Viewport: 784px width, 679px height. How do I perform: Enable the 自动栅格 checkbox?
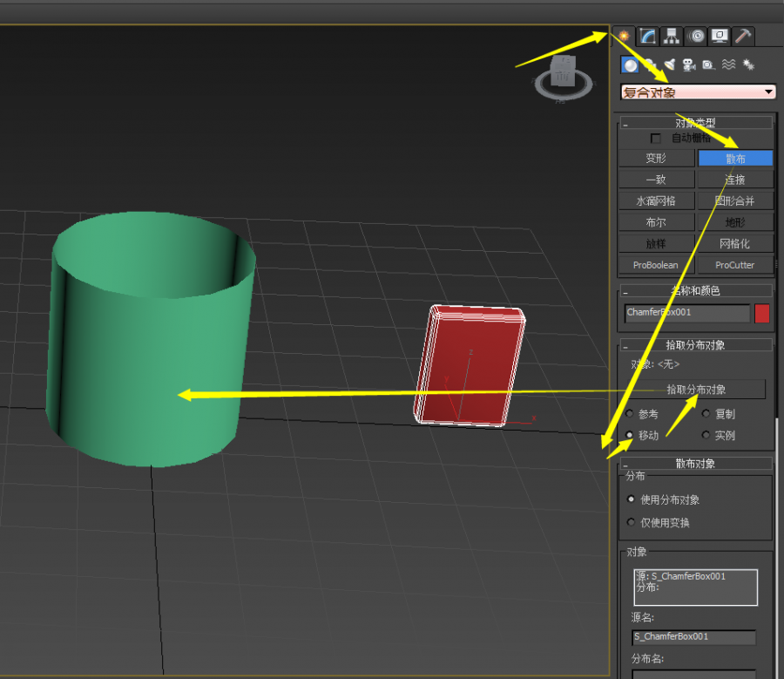point(656,139)
